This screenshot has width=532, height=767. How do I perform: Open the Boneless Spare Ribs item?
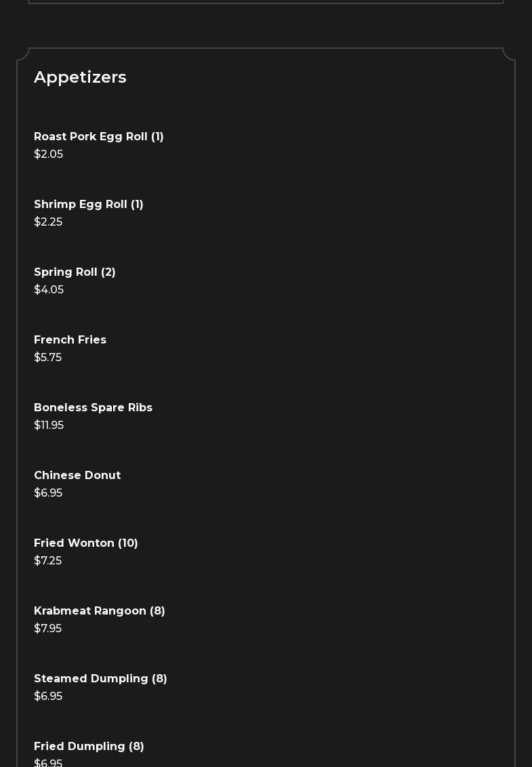[93, 408]
